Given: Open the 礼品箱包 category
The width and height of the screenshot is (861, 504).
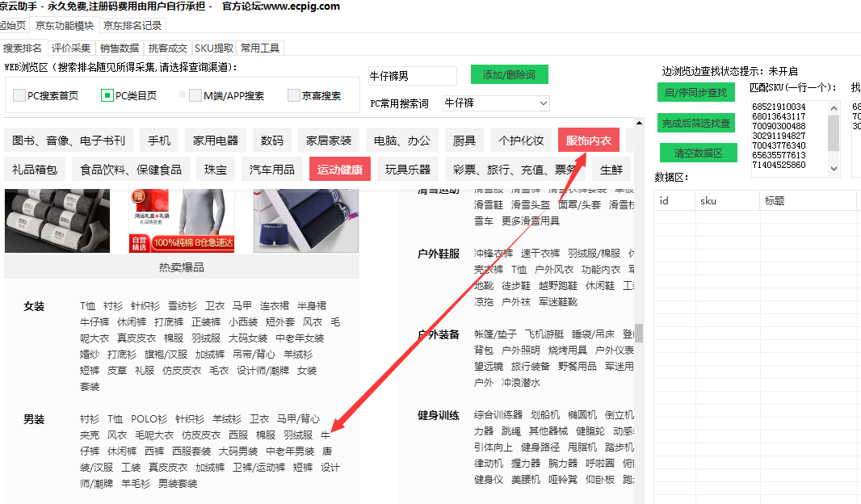Looking at the screenshot, I should [x=35, y=170].
